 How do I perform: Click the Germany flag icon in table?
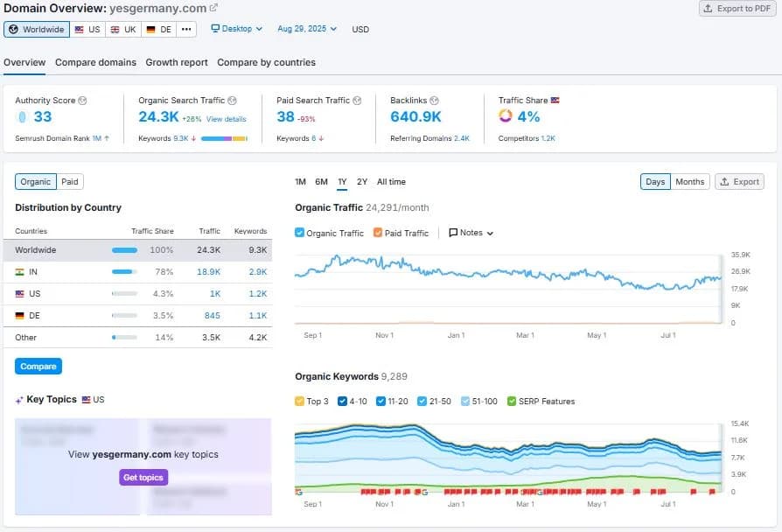click(19, 316)
